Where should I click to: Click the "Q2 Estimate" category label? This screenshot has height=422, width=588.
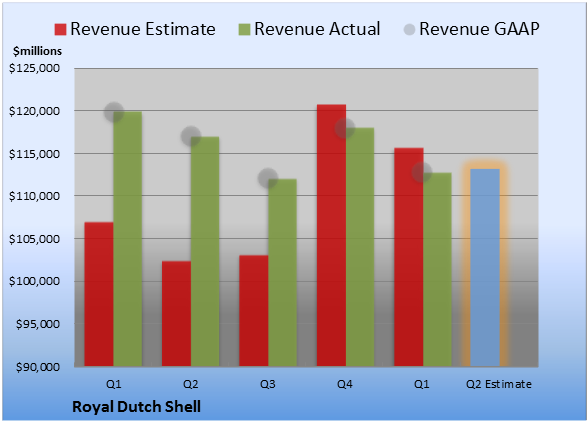pos(499,384)
